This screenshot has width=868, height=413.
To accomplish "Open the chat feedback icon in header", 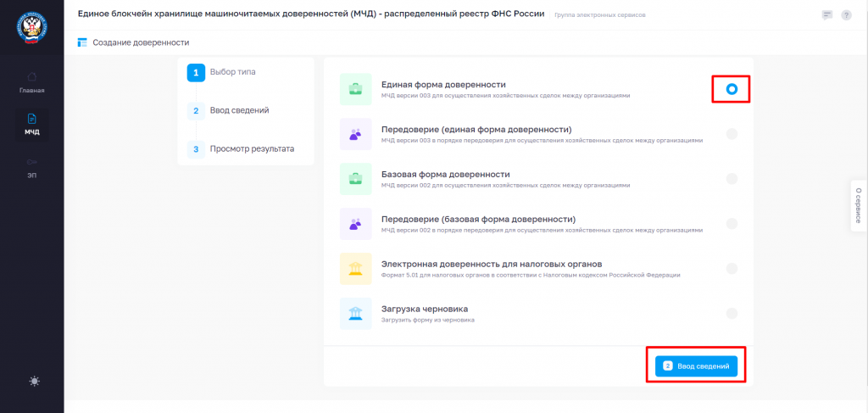I will click(x=827, y=15).
